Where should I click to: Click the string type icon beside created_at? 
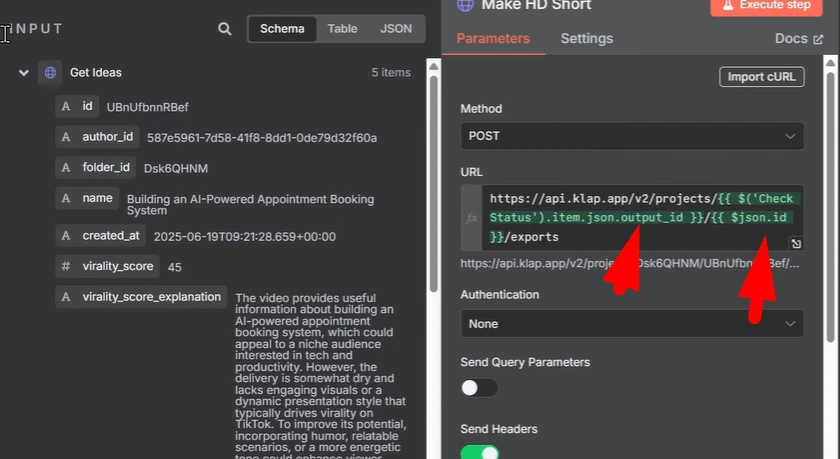point(66,236)
